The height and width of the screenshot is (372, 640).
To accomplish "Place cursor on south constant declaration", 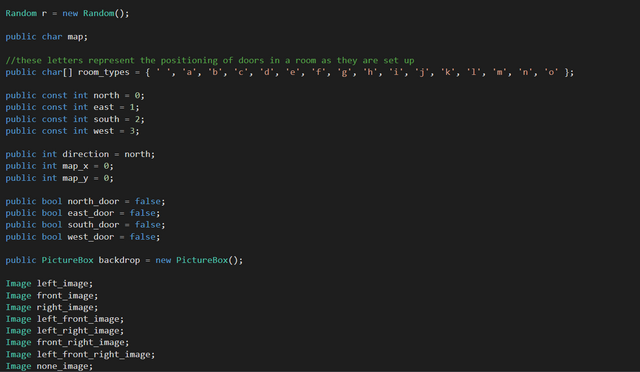I will click(x=75, y=119).
